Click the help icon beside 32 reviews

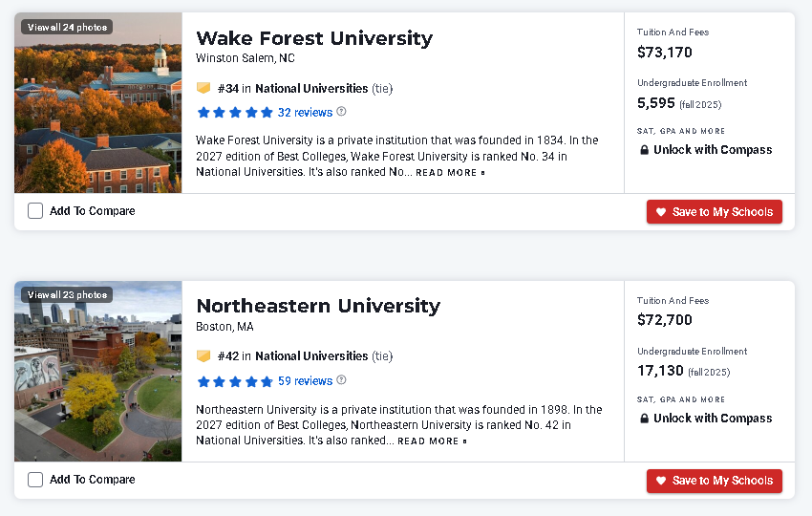point(341,112)
